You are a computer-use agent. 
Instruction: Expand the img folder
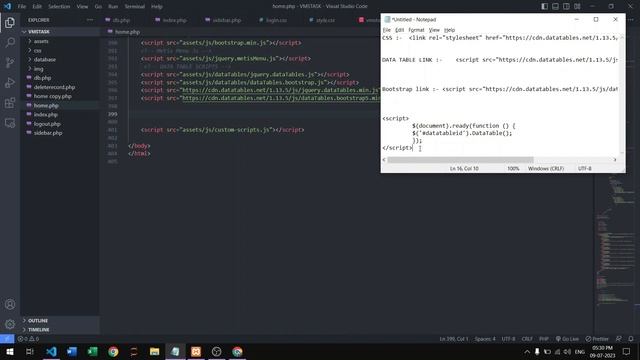[60, 69]
